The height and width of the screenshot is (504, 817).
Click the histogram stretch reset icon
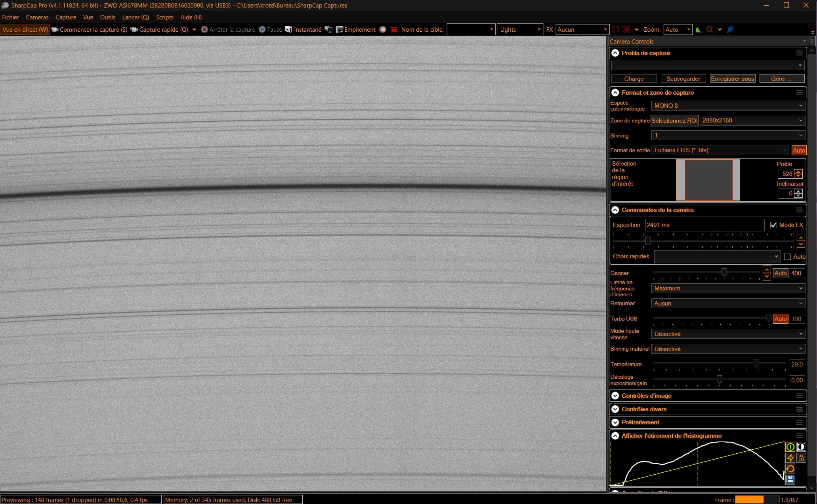(790, 469)
